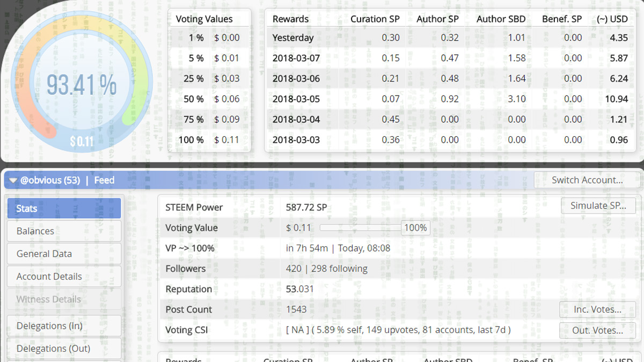Click the 2018-03-05 rewards row date
644x362 pixels.
point(296,99)
